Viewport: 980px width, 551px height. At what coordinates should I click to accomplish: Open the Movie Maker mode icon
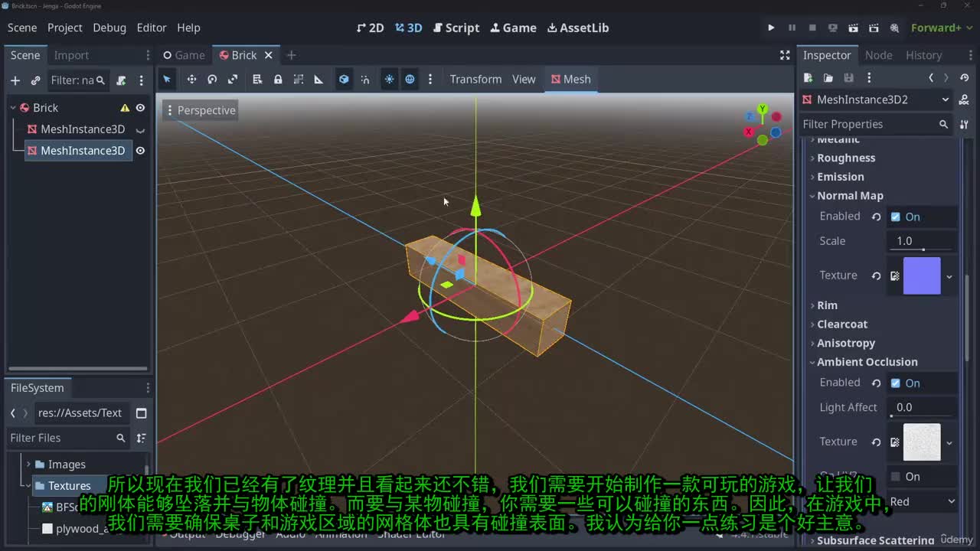click(894, 28)
